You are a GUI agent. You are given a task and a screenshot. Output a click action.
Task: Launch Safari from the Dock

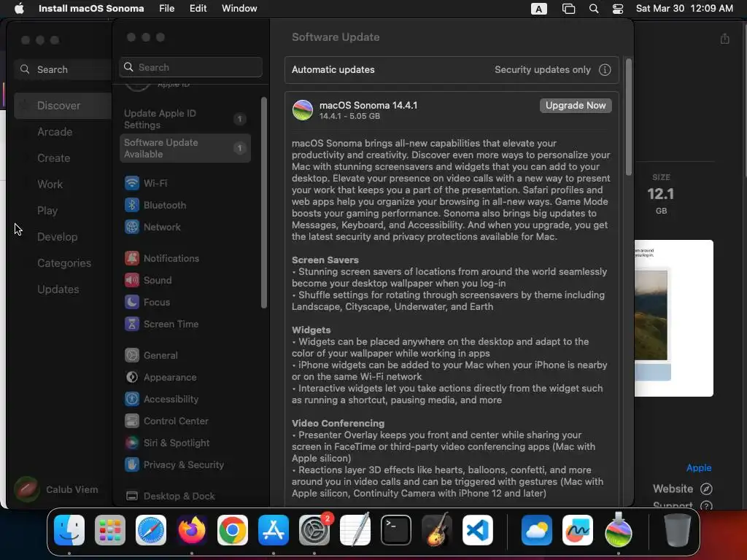coord(151,530)
